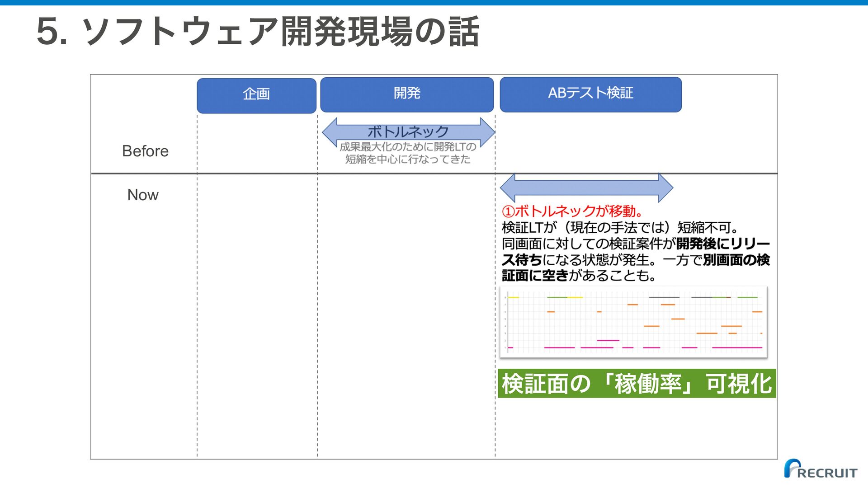The width and height of the screenshot is (868, 488).
Task: Click the red ①ボトルネックが移動 text
Action: coord(572,211)
